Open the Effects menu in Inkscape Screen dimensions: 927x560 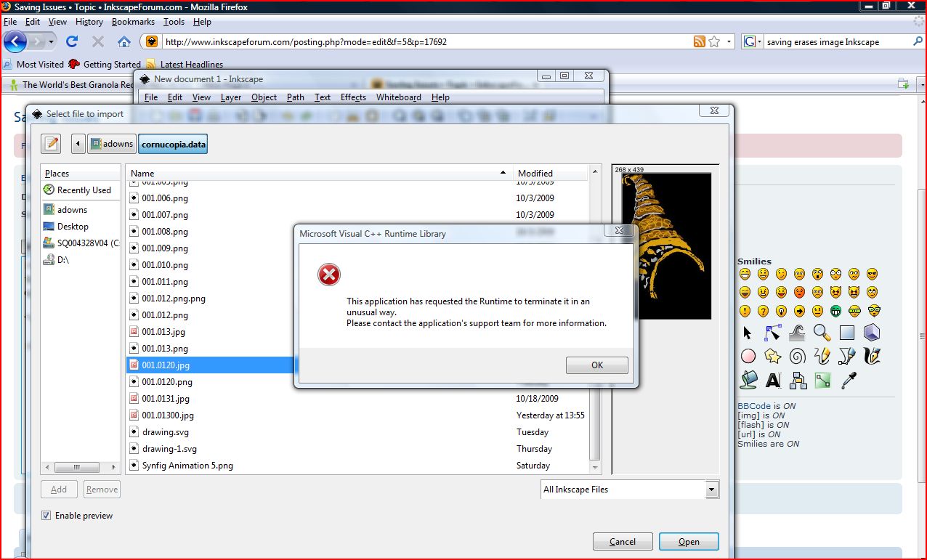click(353, 97)
